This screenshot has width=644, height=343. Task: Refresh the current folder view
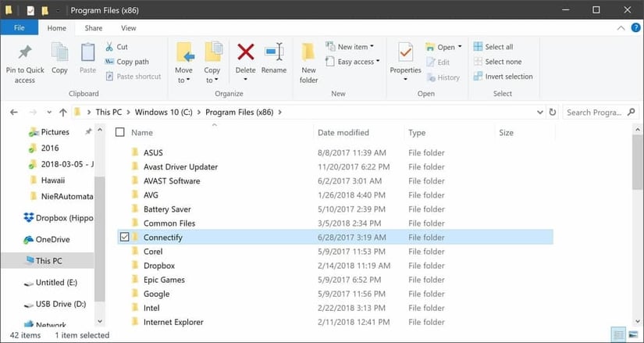point(553,113)
